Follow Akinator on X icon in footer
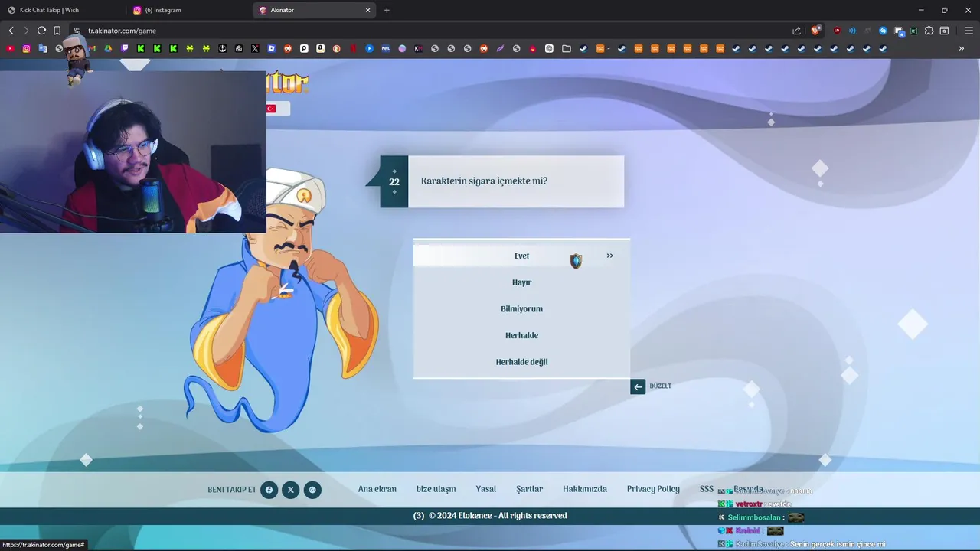The image size is (980, 551). [x=290, y=490]
